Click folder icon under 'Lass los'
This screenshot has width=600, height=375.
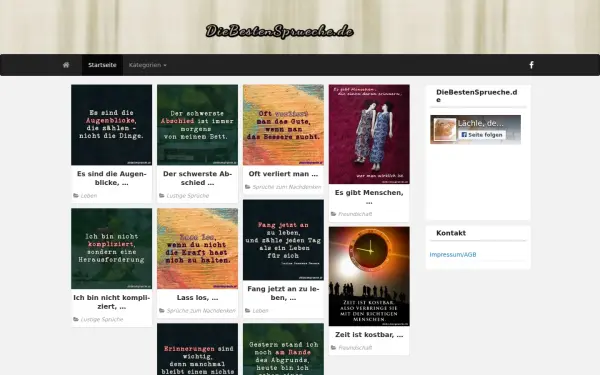click(161, 311)
